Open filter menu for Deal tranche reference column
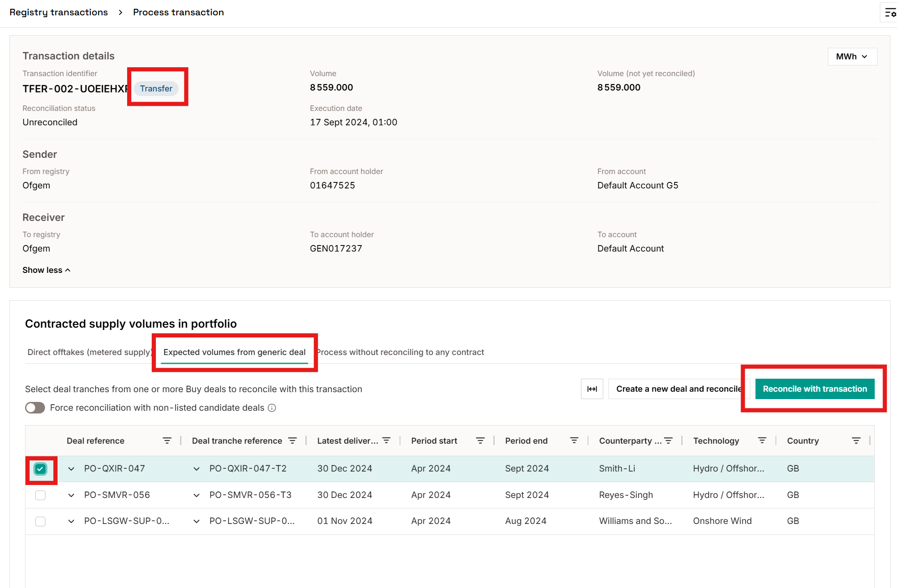This screenshot has height=588, width=897. [x=292, y=440]
